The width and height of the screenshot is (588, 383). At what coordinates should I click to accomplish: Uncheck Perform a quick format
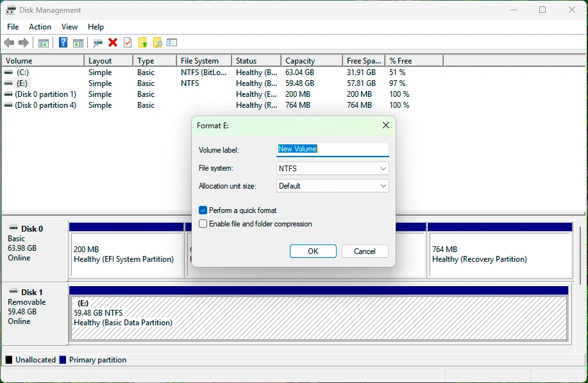(203, 210)
